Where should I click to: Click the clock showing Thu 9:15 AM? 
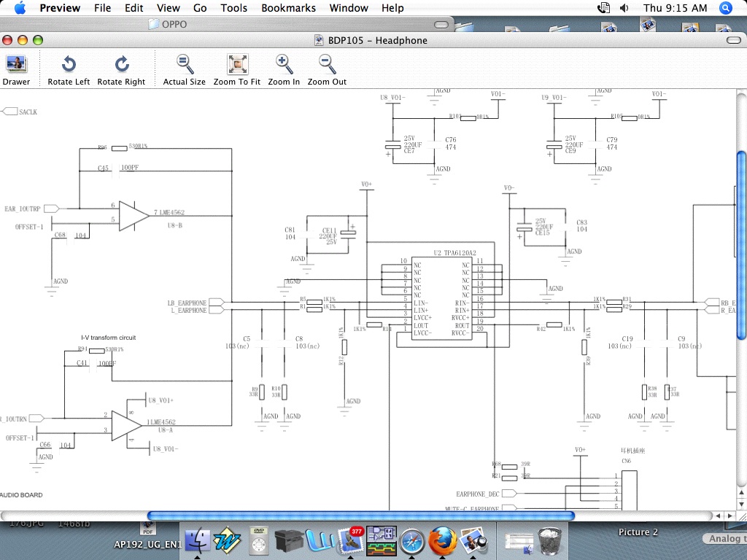click(675, 7)
